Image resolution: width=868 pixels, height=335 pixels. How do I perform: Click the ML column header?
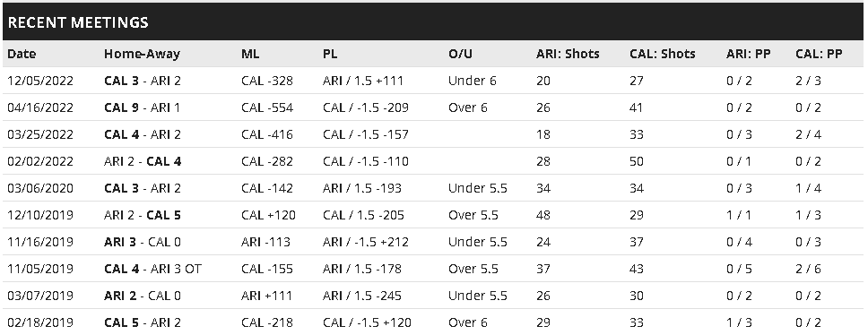[250, 54]
